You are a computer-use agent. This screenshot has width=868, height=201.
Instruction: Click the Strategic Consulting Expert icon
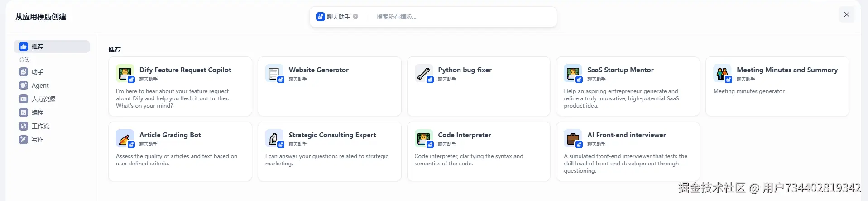pos(274,138)
